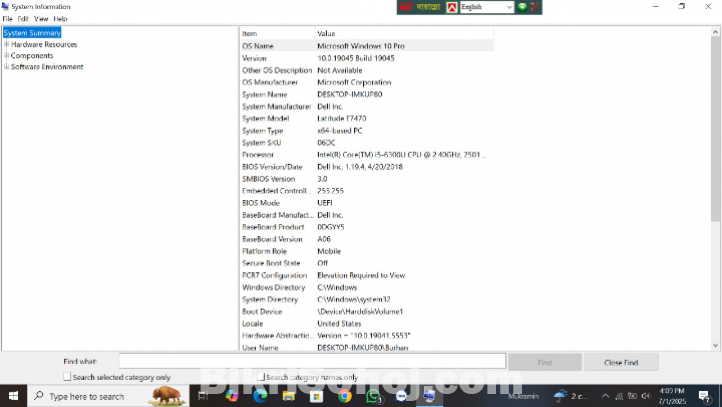Select the Processor row label
The width and height of the screenshot is (722, 407).
pos(258,155)
